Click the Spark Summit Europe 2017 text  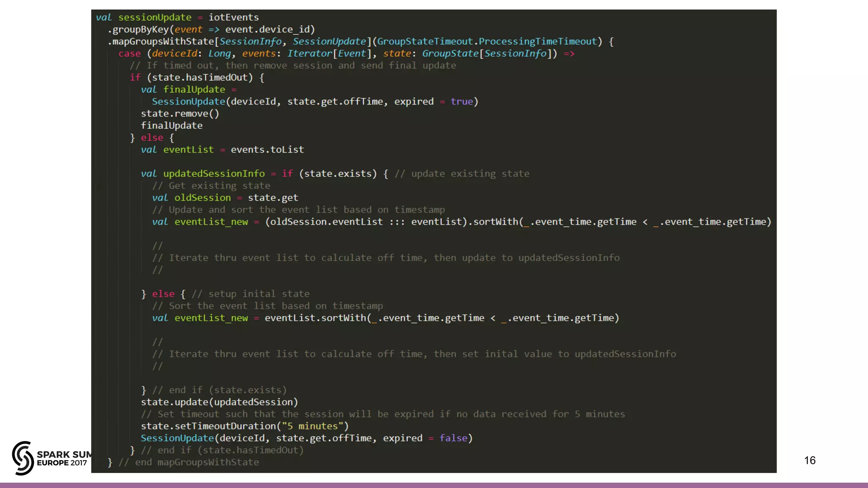tap(64, 458)
